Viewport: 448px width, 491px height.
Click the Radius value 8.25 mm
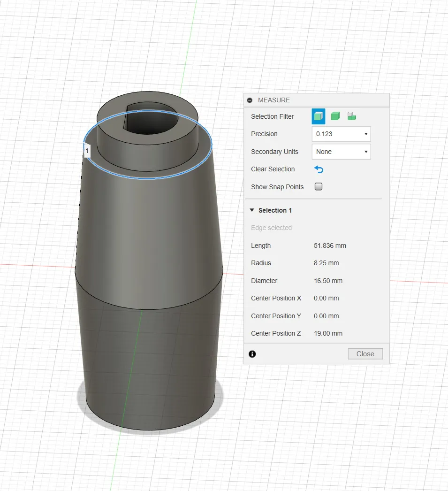326,263
